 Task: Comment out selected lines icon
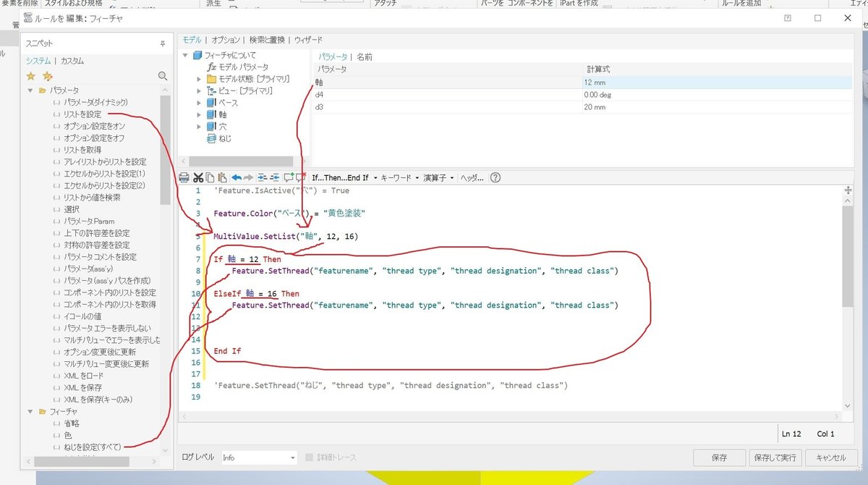(289, 177)
